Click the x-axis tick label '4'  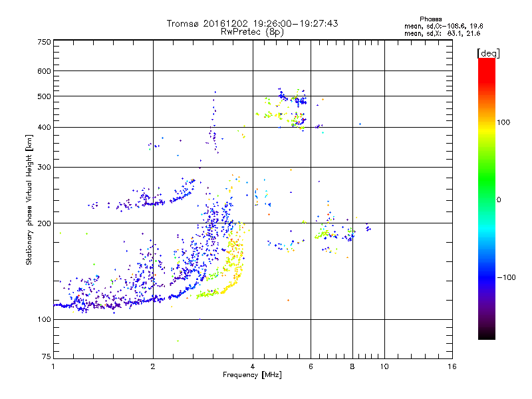pos(253,366)
